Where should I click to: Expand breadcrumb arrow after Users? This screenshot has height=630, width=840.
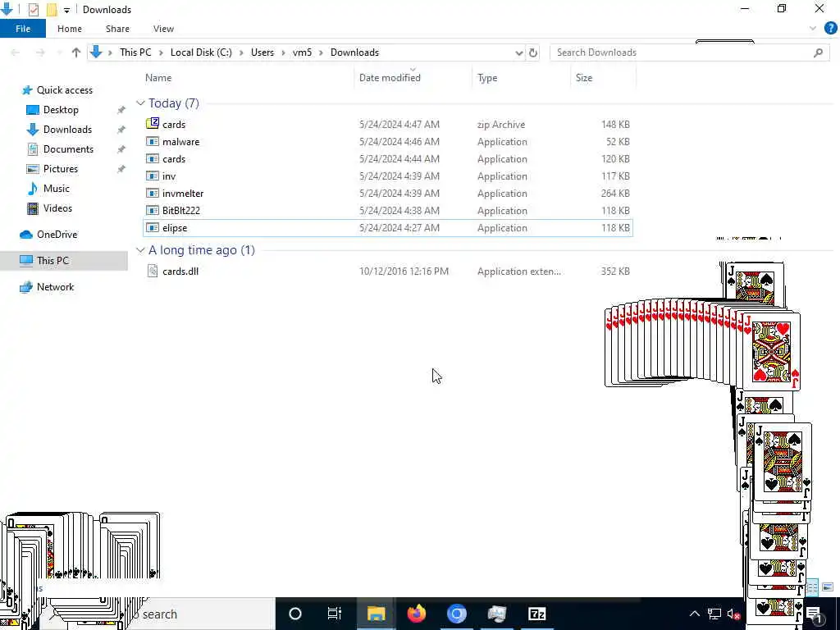click(x=283, y=52)
